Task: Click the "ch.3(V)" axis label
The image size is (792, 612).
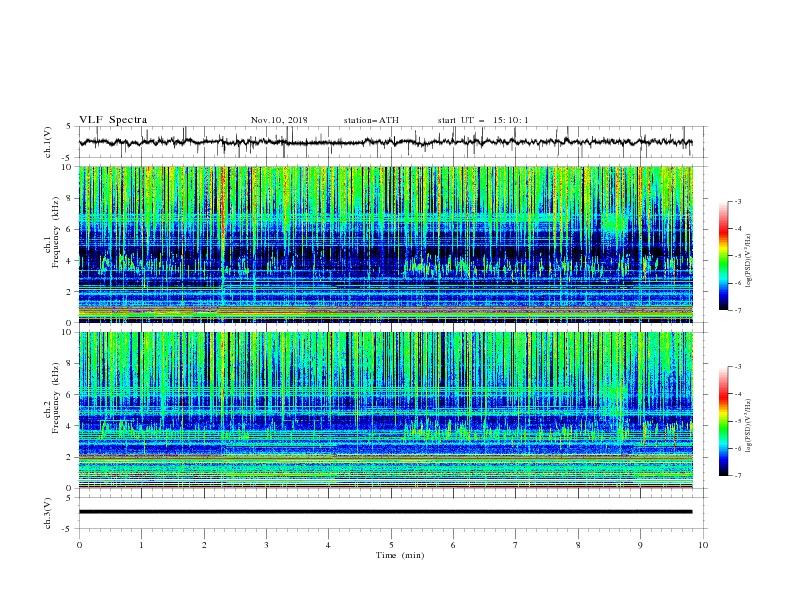Action: (48, 513)
